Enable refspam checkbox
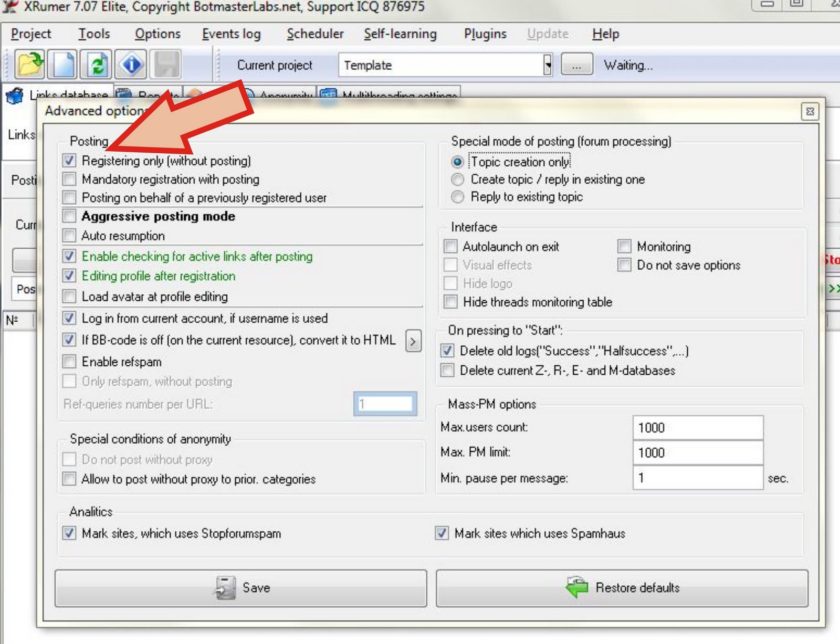Screen dimensions: 840x644 click(x=69, y=361)
